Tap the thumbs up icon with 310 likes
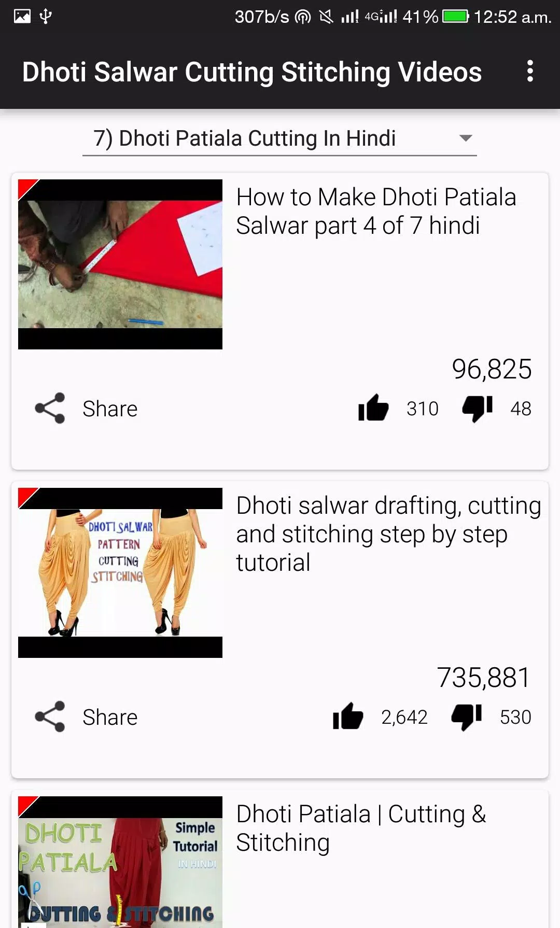560x928 pixels. (373, 408)
